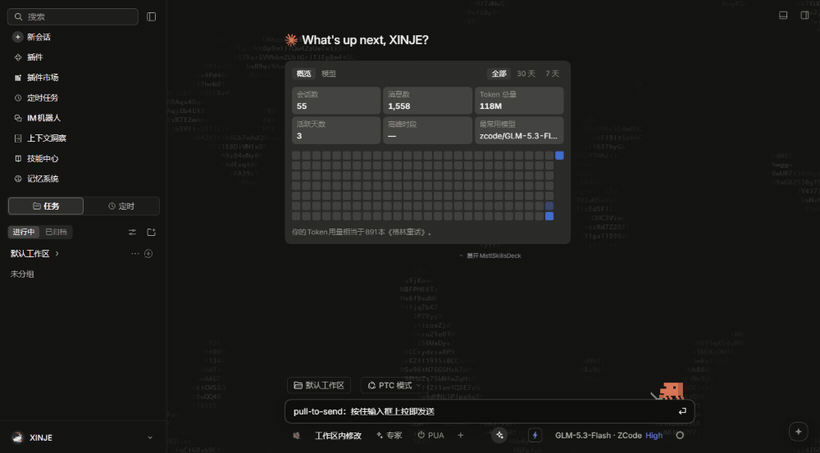Collapse the left sidebar panel icon
Viewport: 820px width, 453px height.
coord(151,17)
